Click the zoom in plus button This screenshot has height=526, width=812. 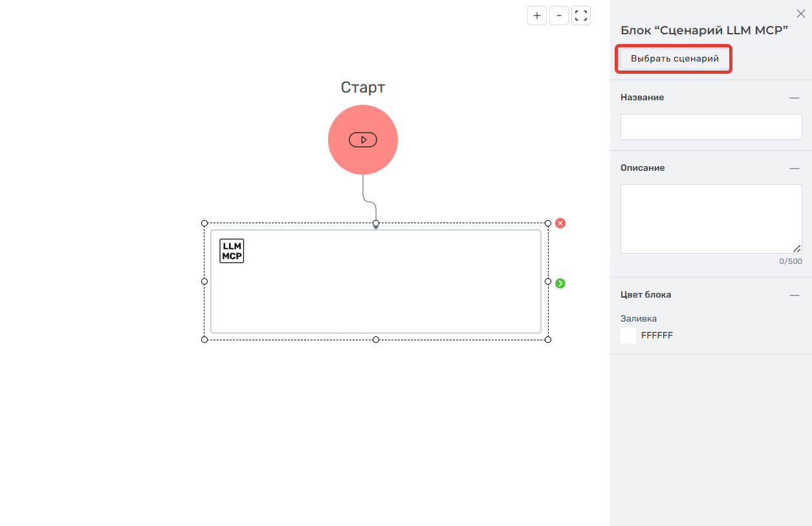[x=537, y=16]
